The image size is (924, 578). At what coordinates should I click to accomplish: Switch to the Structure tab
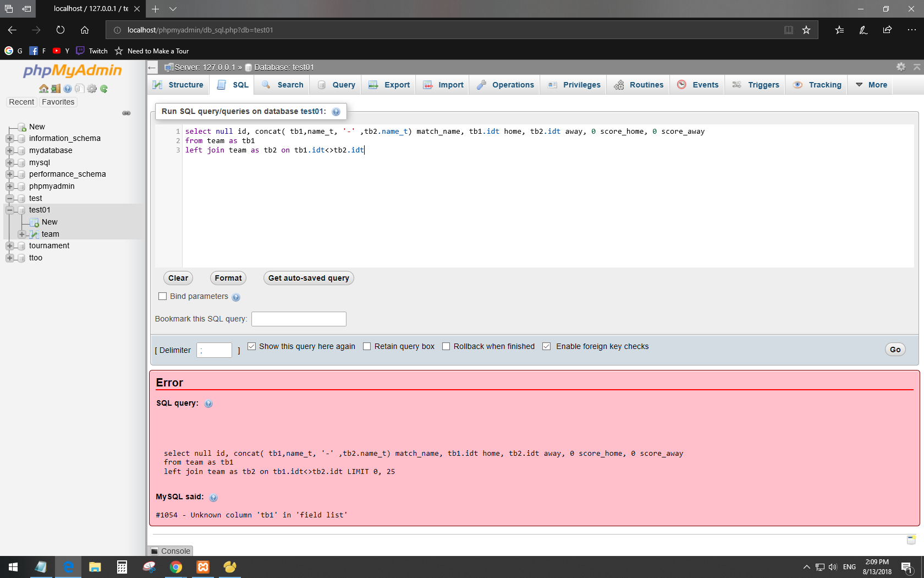(x=178, y=85)
